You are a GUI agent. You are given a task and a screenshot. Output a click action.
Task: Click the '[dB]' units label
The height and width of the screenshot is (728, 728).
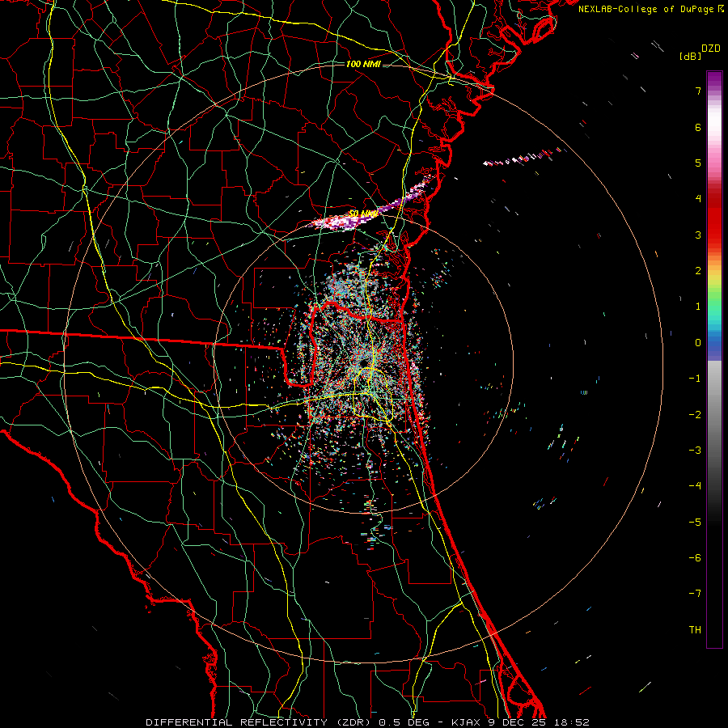690,57
